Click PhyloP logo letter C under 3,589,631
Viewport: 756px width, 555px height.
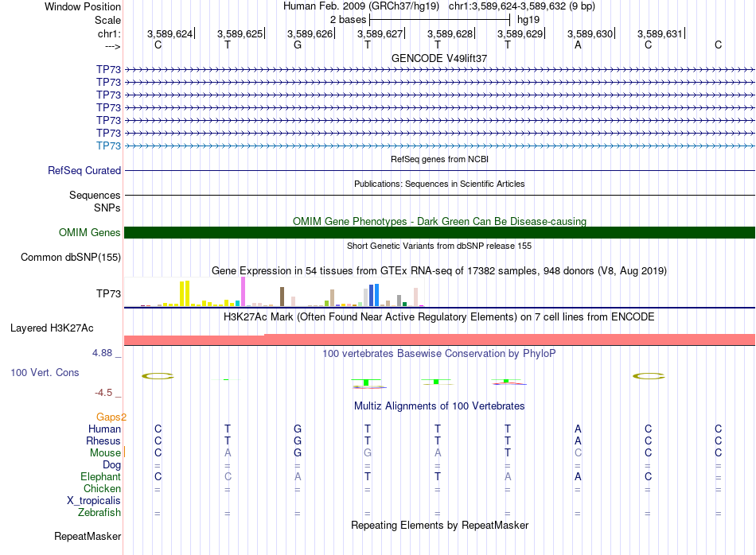(x=649, y=376)
